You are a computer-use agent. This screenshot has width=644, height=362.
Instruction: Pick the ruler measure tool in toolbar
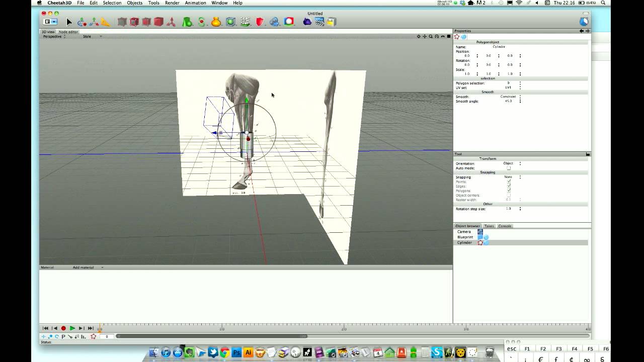(x=105, y=22)
